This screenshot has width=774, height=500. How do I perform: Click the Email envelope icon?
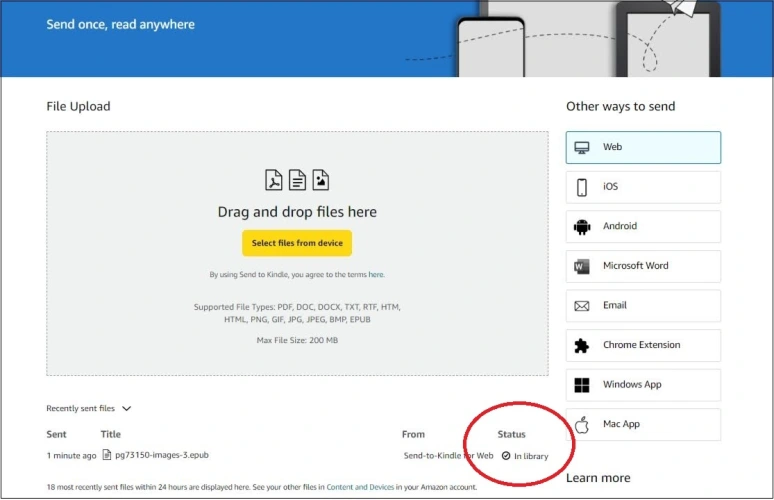click(582, 306)
